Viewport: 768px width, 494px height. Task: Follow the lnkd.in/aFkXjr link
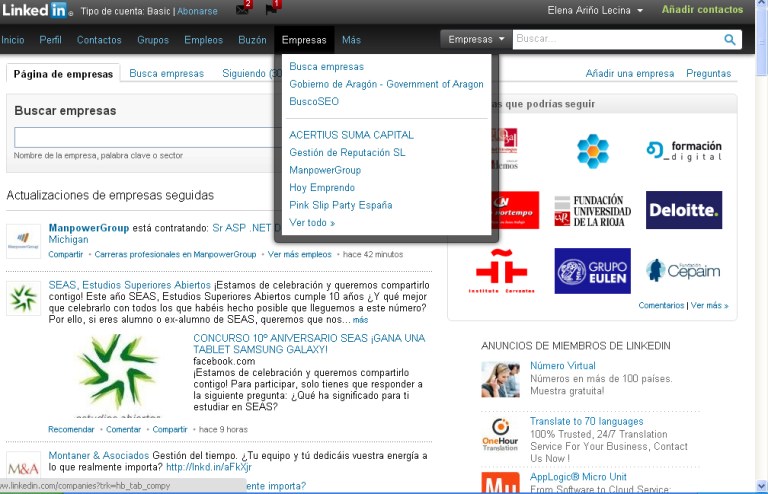tap(209, 467)
